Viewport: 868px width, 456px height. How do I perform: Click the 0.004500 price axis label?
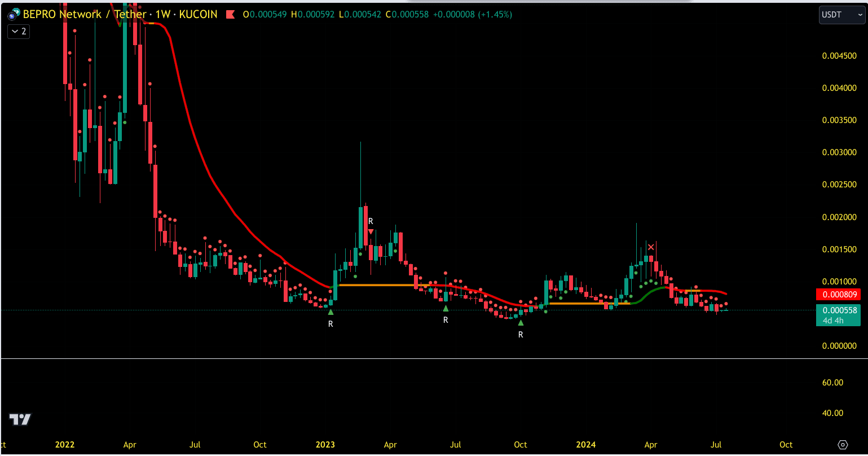(840, 55)
